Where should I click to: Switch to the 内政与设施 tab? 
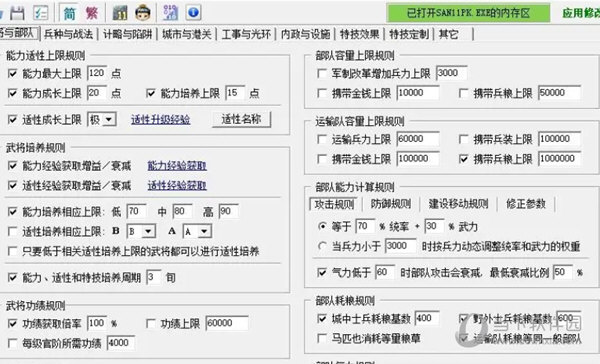click(305, 34)
